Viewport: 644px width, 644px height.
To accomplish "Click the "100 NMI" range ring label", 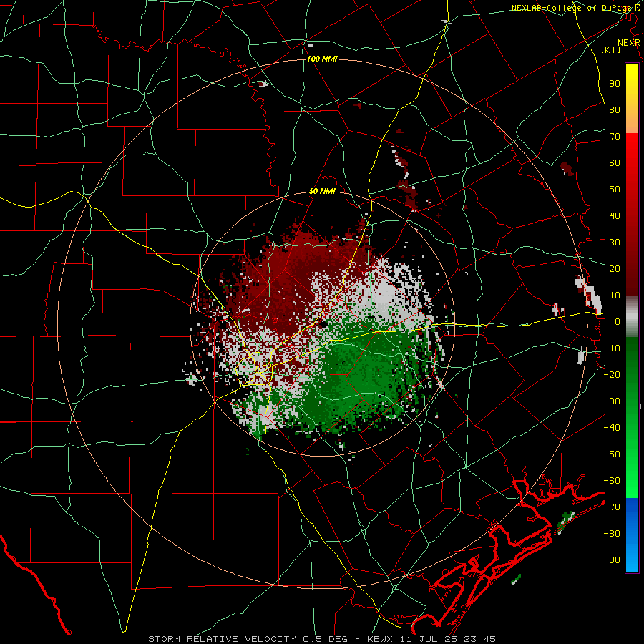I will point(322,59).
